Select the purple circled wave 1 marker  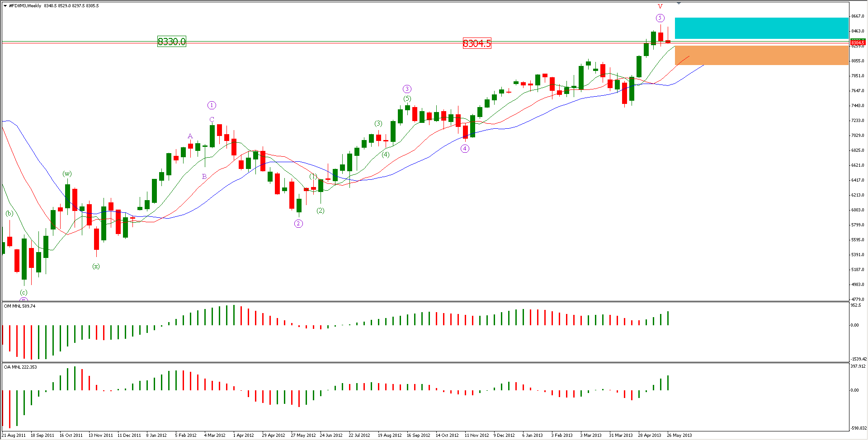(212, 105)
